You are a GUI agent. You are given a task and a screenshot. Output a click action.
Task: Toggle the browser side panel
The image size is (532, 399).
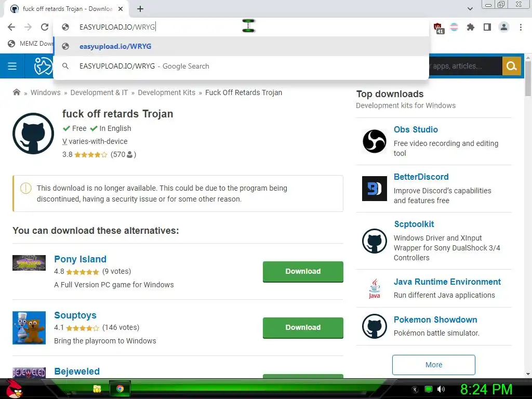[487, 27]
